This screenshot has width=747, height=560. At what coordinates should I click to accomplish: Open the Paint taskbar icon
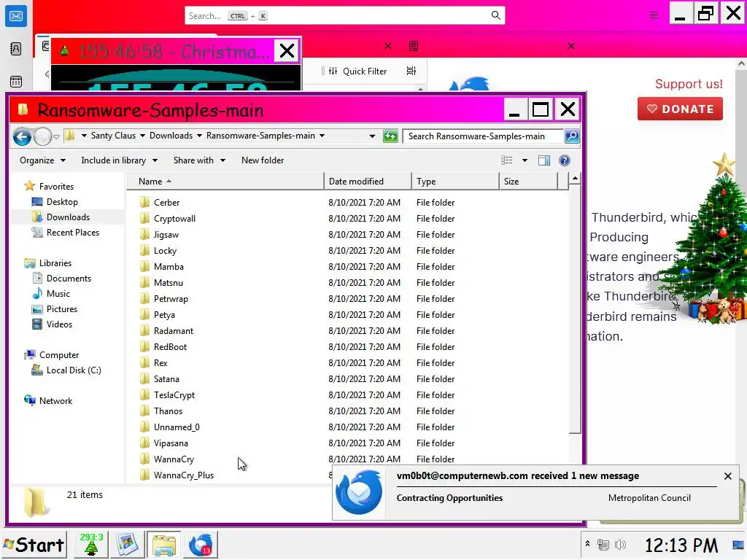click(x=127, y=544)
